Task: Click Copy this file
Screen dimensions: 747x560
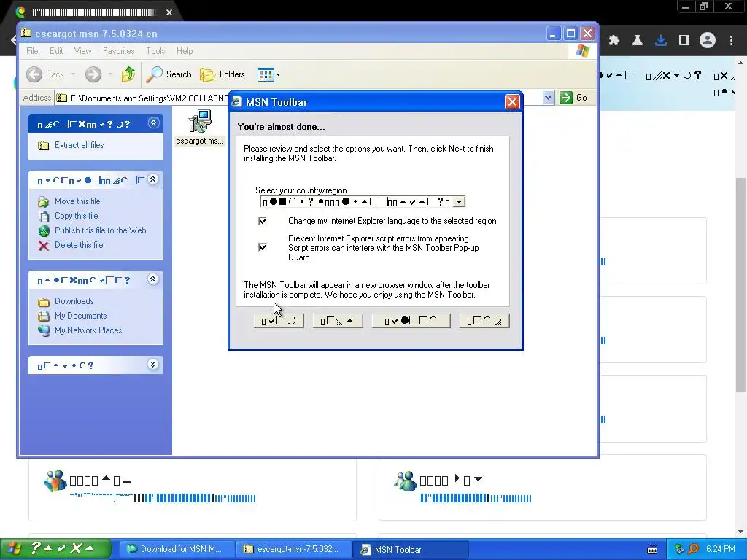Action: coord(76,216)
